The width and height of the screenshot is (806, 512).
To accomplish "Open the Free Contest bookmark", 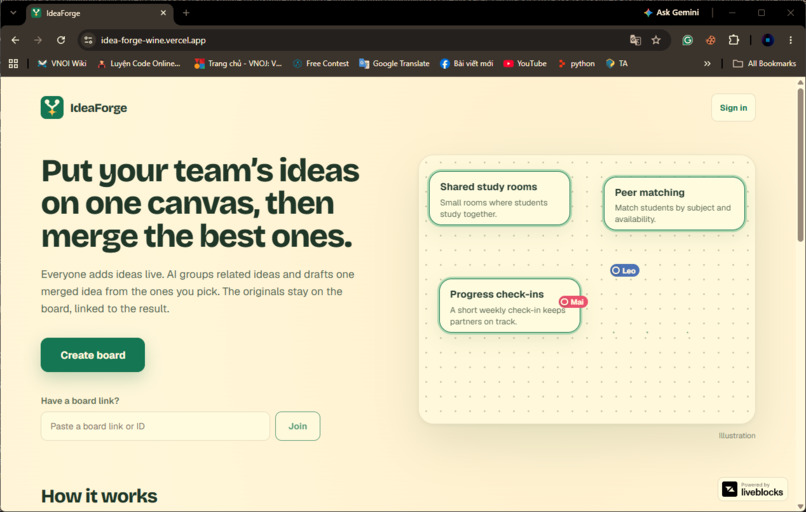I will [321, 63].
